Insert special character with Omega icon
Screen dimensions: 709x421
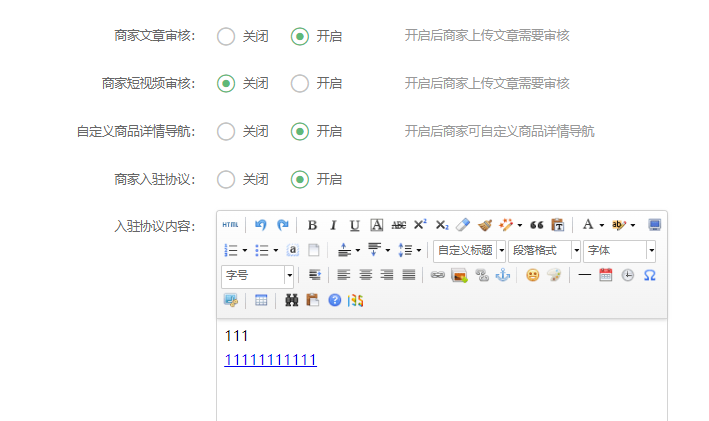pos(649,275)
